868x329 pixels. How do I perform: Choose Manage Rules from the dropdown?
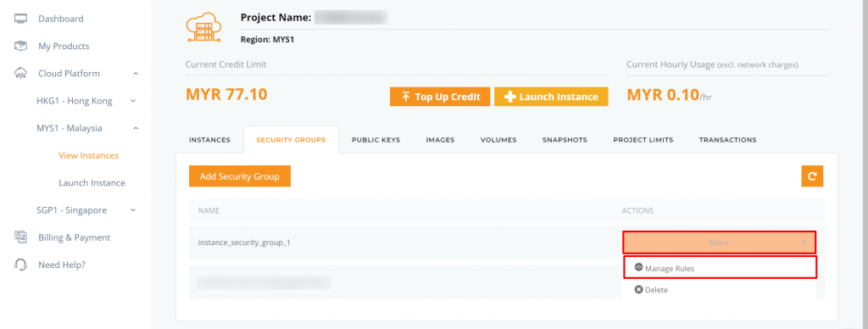pyautogui.click(x=721, y=267)
